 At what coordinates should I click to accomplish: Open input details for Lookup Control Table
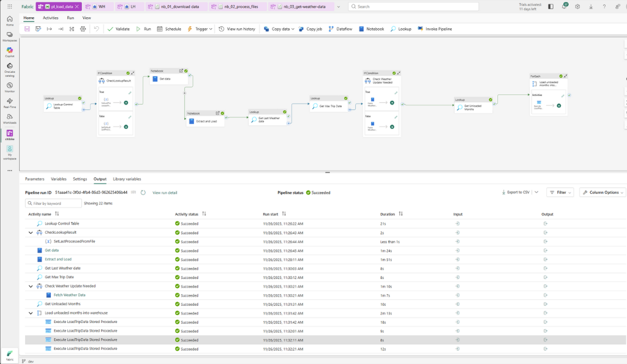[457, 223]
